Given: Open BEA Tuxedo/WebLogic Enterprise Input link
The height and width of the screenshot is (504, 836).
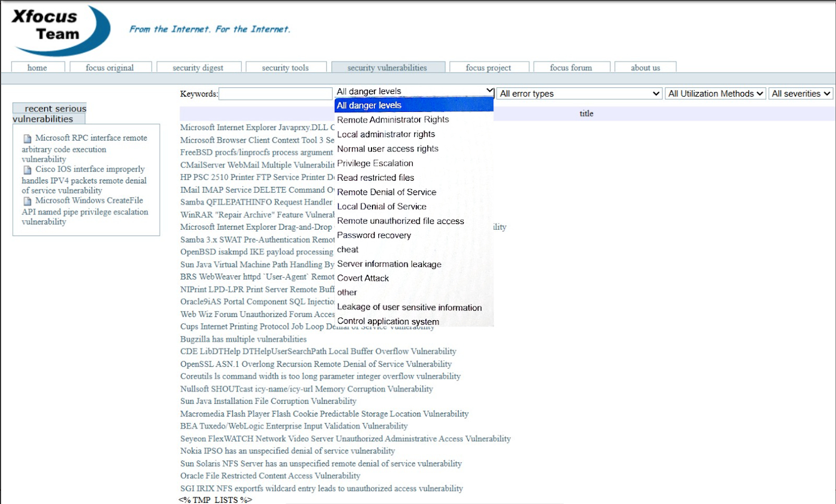Looking at the screenshot, I should (x=294, y=426).
